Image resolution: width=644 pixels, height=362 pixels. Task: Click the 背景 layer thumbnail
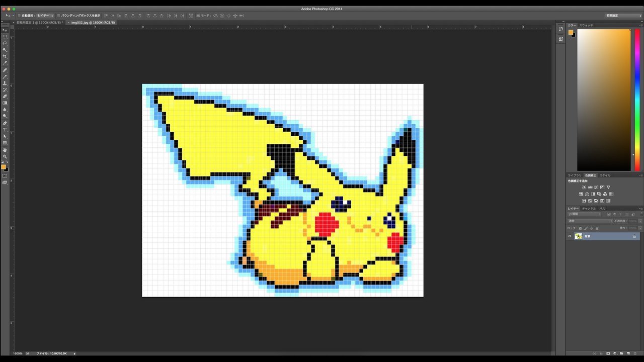579,236
